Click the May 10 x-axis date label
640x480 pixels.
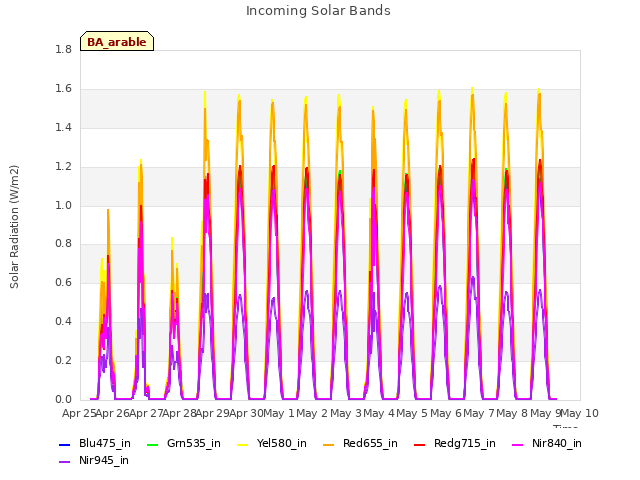point(580,413)
